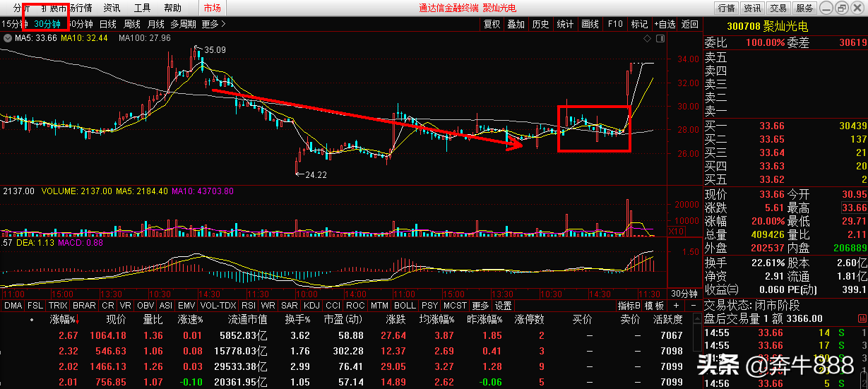The height and width of the screenshot is (389, 868).
Task: Click 返回 to go back
Action: pyautogui.click(x=690, y=23)
